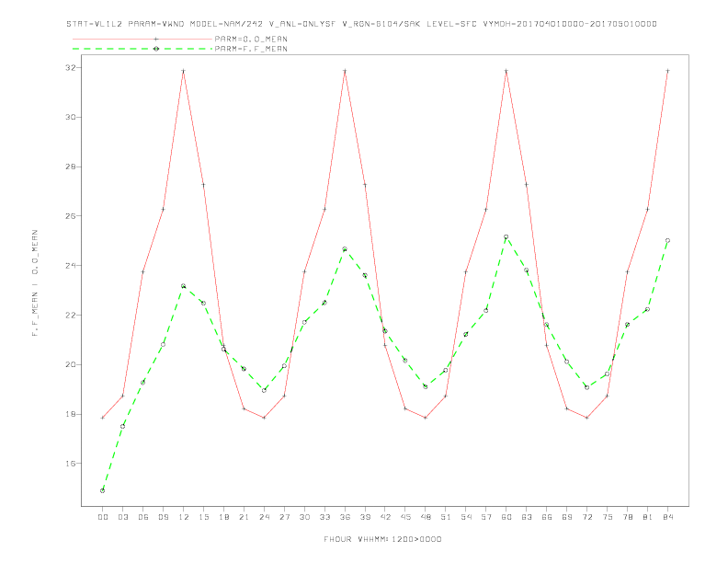Click the PARM=F.F_MEAN legend label
Viewport: 728px width, 563px height.
251,49
